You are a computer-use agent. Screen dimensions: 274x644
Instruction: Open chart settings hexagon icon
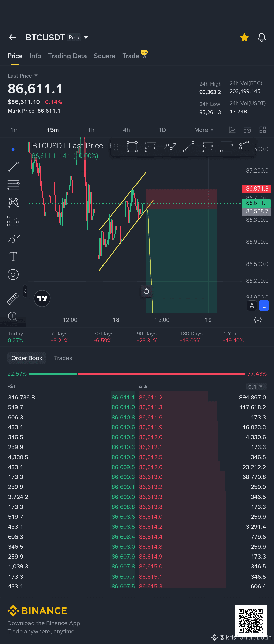coord(258,320)
